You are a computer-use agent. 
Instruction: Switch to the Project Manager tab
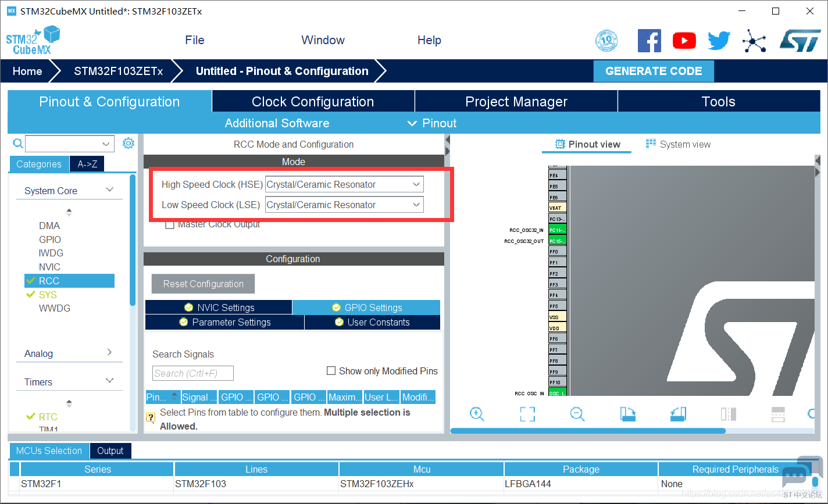point(516,101)
